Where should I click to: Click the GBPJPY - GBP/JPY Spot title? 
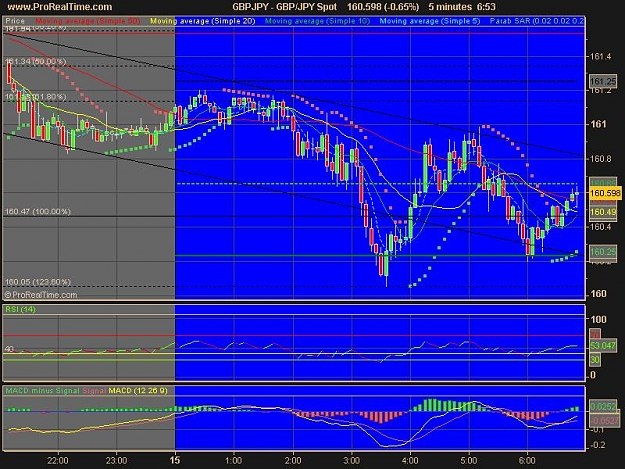[285, 7]
